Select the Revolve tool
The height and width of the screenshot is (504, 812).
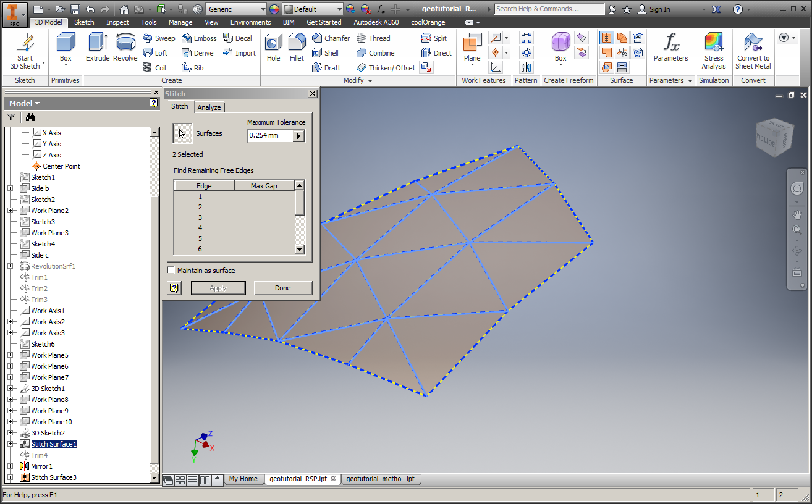pos(125,47)
